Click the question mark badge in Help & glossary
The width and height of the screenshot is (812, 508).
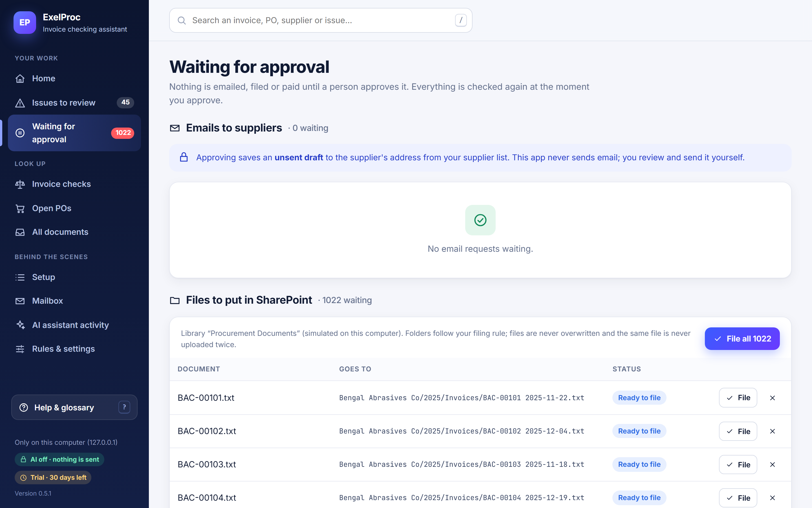click(124, 407)
